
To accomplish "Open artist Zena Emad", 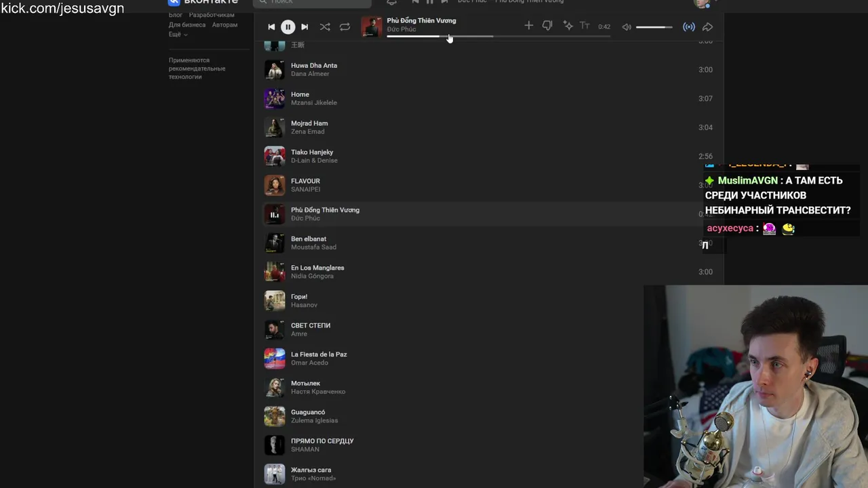I will click(308, 131).
